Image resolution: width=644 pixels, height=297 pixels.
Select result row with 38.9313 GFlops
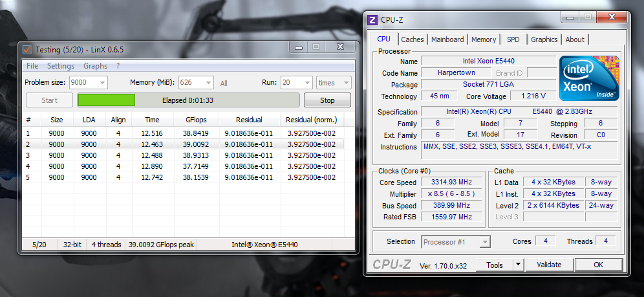coord(183,155)
